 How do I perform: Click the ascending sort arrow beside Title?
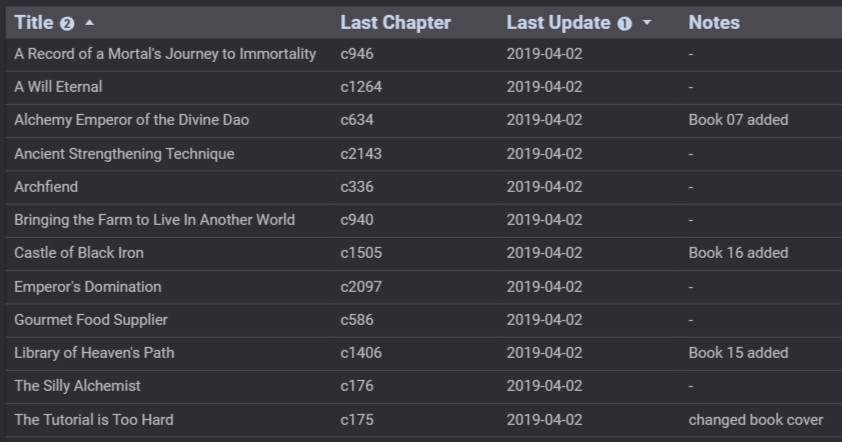(x=90, y=23)
